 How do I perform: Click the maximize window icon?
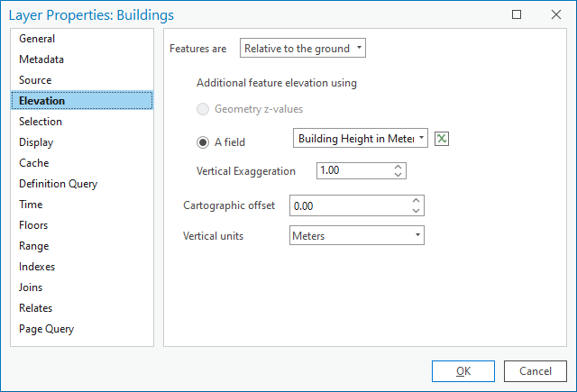click(x=517, y=14)
